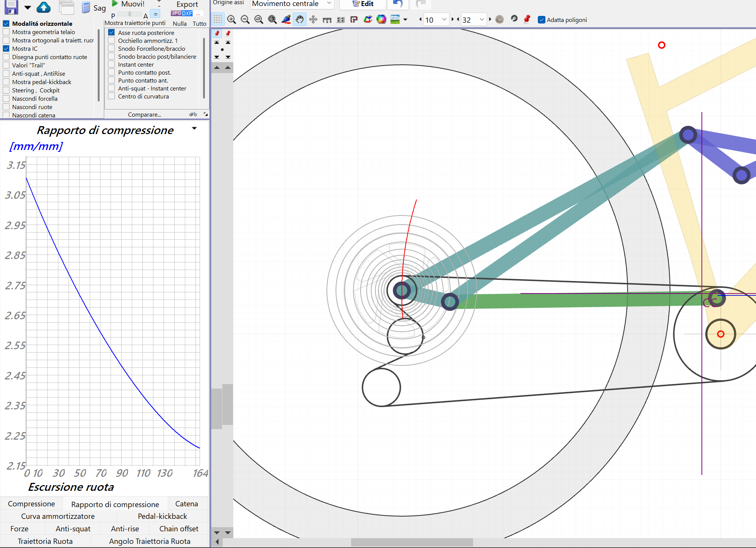Open the save options dropdown arrow

(28, 8)
